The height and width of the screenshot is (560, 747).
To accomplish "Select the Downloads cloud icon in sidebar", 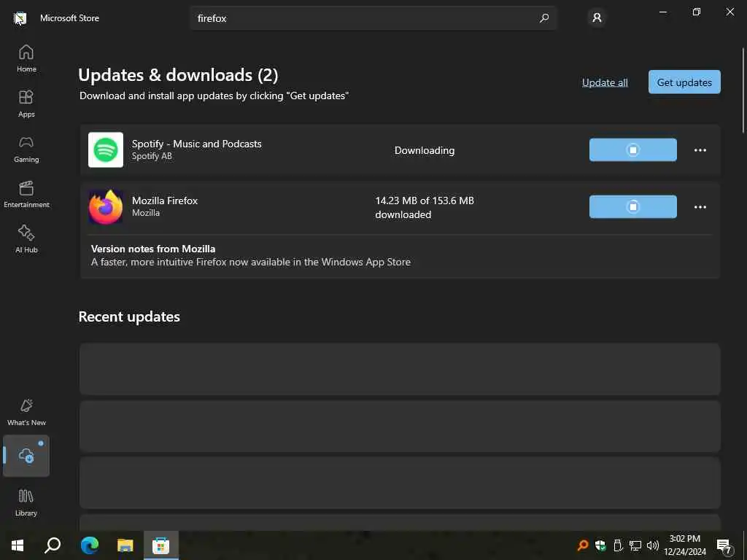I will pyautogui.click(x=26, y=456).
